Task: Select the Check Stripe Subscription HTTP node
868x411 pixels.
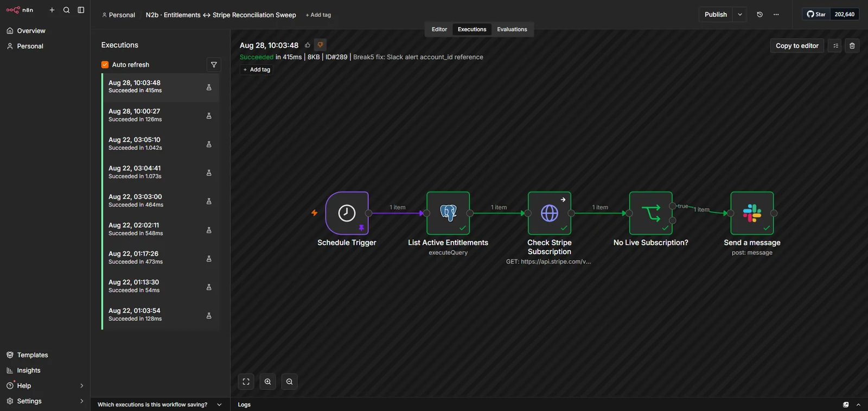Action: (550, 213)
